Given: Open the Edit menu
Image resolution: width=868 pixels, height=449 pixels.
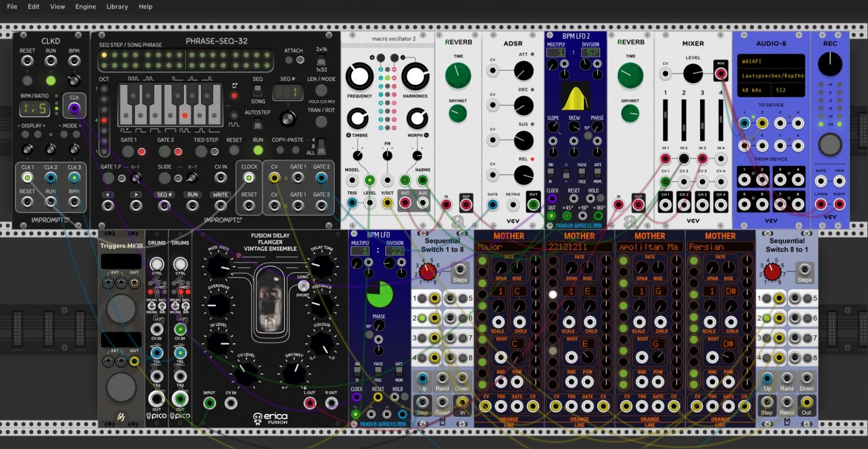Looking at the screenshot, I should [33, 7].
